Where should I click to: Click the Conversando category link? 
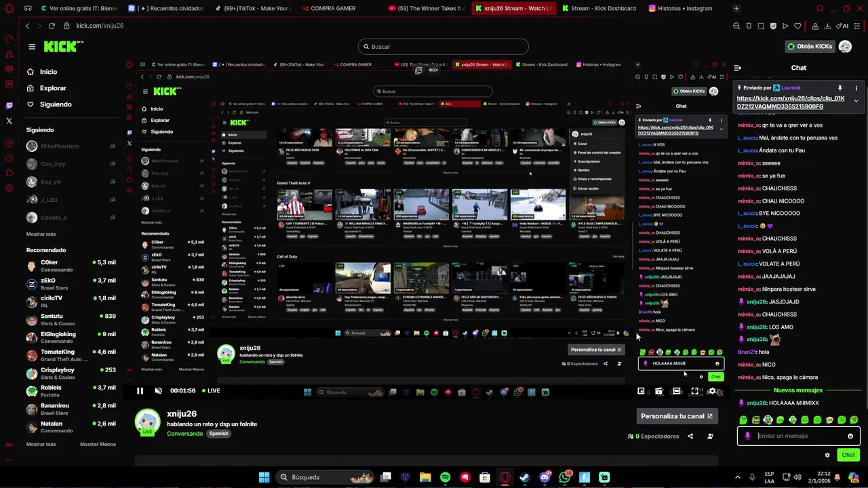(184, 434)
